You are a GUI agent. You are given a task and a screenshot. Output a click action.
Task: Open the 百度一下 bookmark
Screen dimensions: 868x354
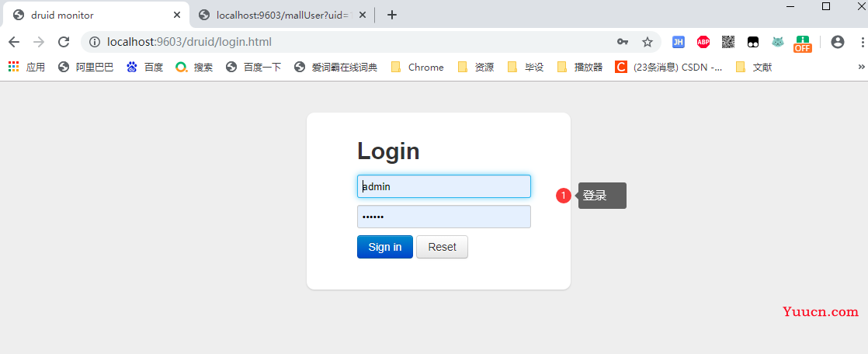point(254,68)
